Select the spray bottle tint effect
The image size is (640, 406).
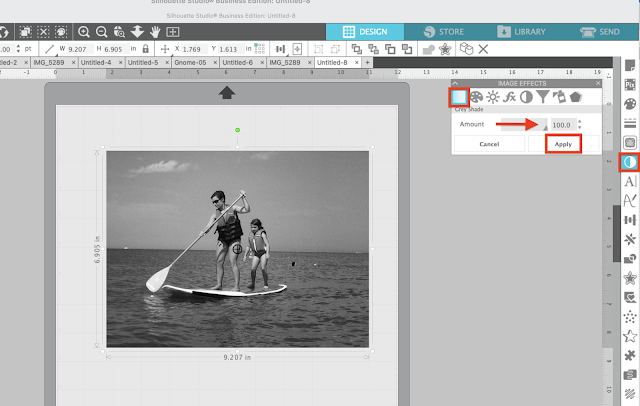coord(559,97)
